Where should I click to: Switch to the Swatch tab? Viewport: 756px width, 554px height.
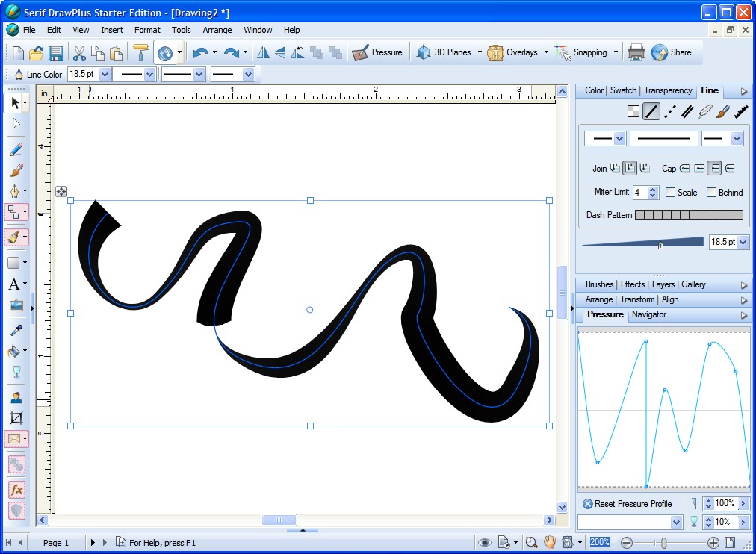[x=623, y=90]
